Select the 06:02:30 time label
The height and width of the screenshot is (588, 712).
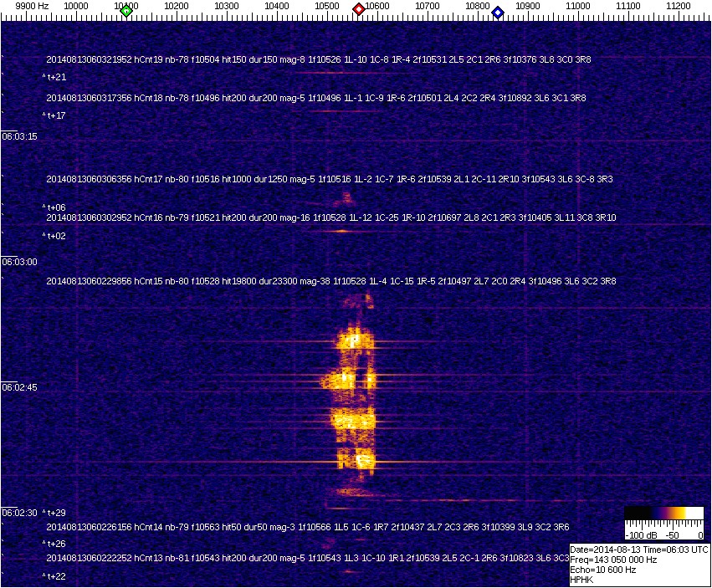[19, 513]
